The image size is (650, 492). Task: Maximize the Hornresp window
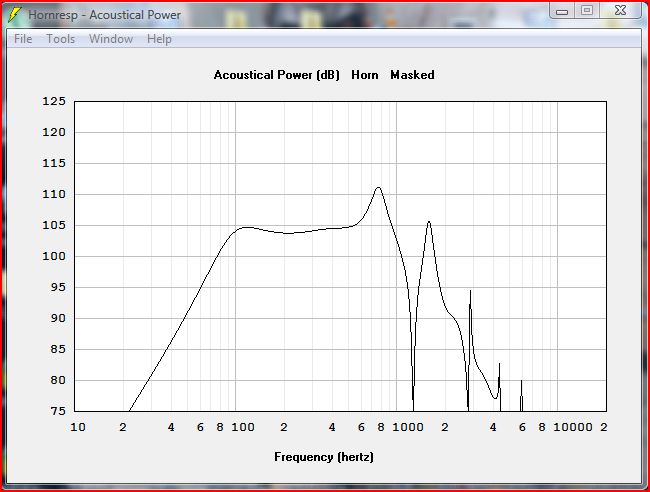click(x=587, y=10)
